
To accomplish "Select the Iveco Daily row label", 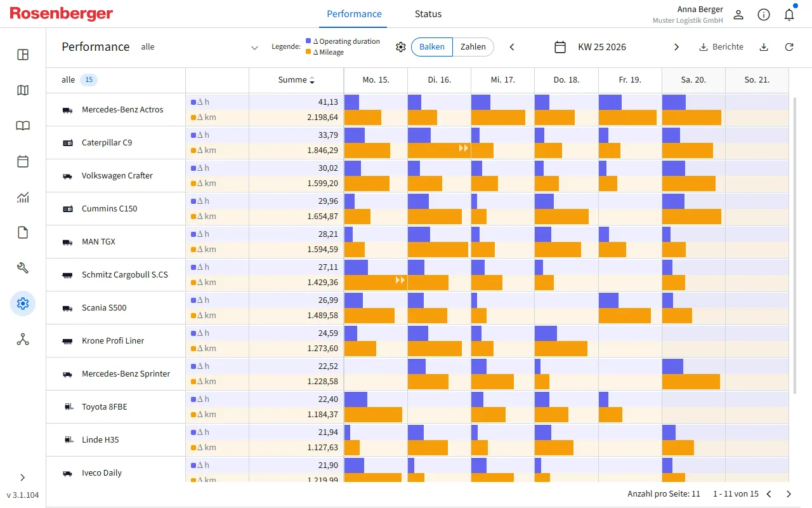I will (101, 473).
